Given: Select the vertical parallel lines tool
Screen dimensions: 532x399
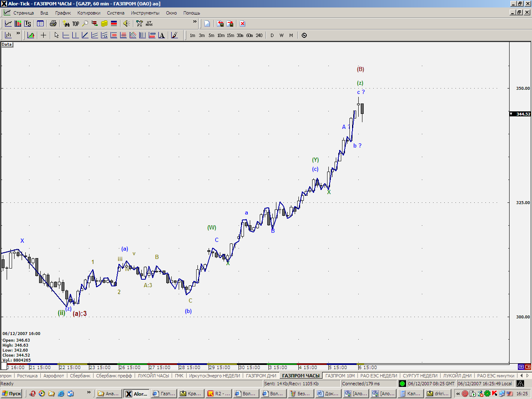Looking at the screenshot, I should 143,35.
